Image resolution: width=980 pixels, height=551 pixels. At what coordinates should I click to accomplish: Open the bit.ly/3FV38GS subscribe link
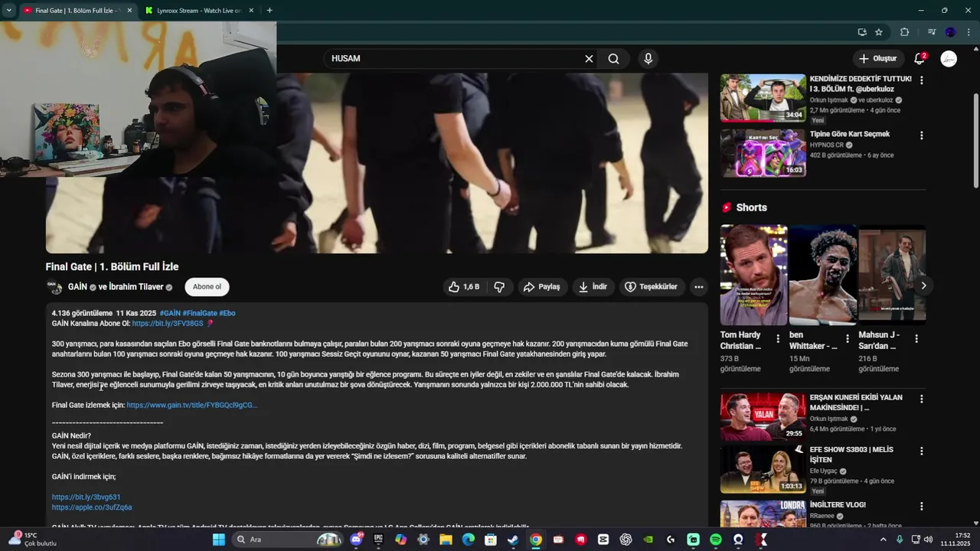tap(168, 324)
